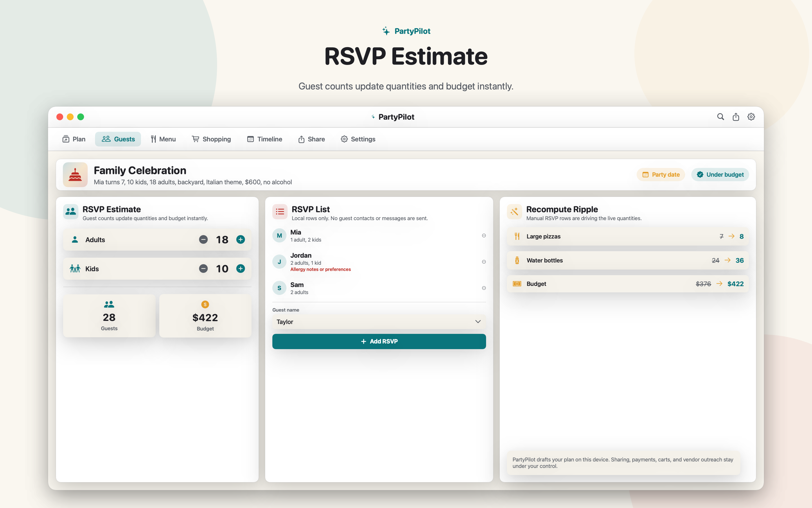This screenshot has width=812, height=508.
Task: Click the $422 Budget summary card
Action: 205,316
